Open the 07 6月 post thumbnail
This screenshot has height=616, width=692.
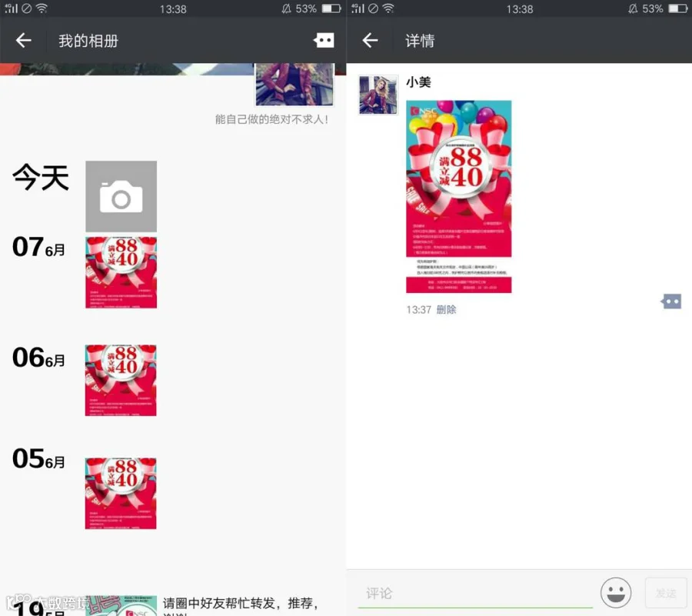[x=121, y=272]
